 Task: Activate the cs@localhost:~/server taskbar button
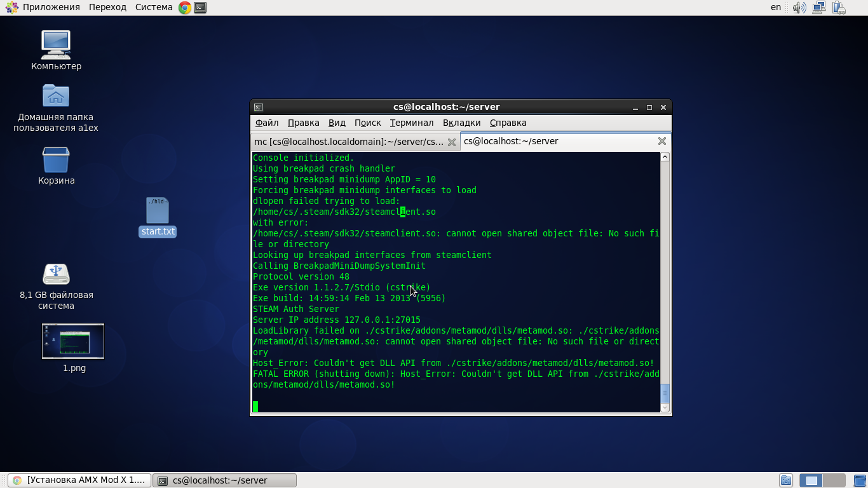226,480
